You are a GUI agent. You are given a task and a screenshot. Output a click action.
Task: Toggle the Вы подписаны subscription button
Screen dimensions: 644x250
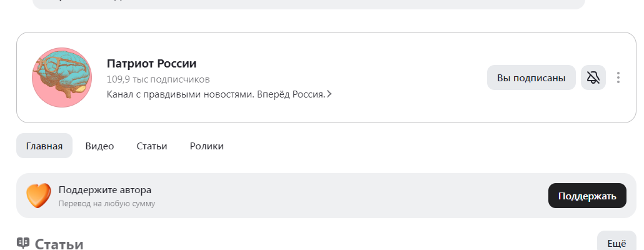pos(531,77)
